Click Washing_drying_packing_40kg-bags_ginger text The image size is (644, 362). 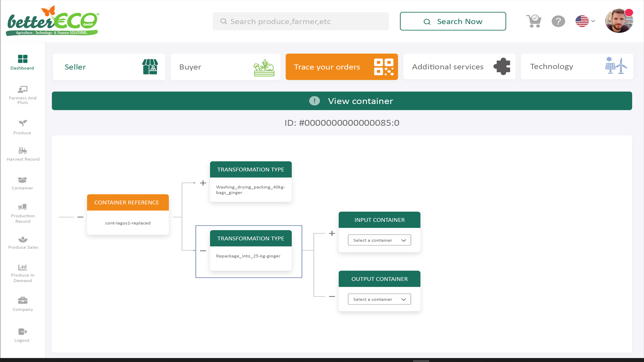click(251, 190)
